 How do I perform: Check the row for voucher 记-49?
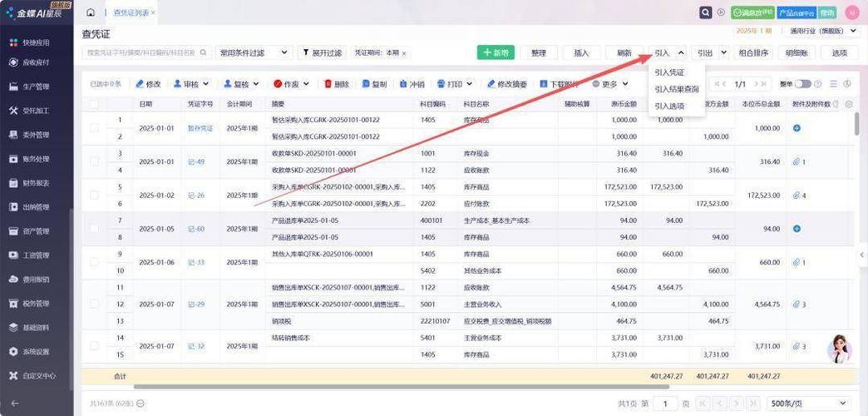tap(94, 161)
